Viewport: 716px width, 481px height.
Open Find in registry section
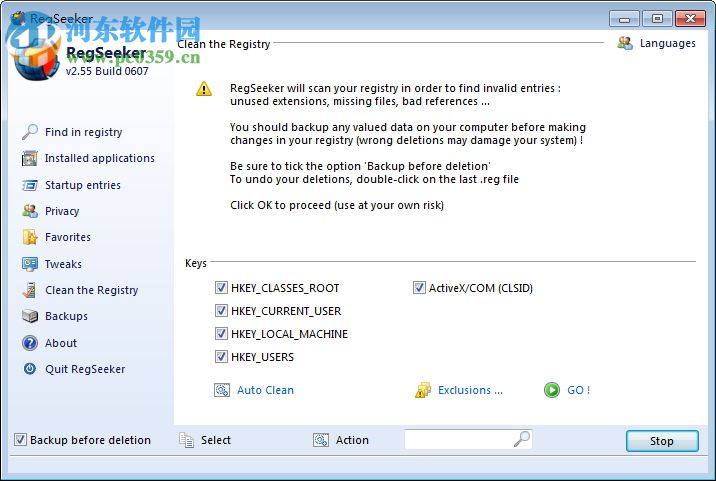84,132
